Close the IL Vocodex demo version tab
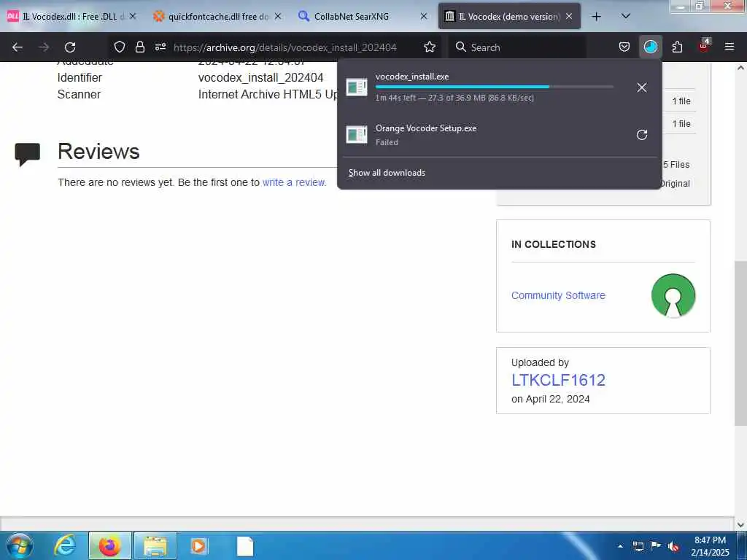Viewport: 747px width, 560px height. pyautogui.click(x=569, y=16)
